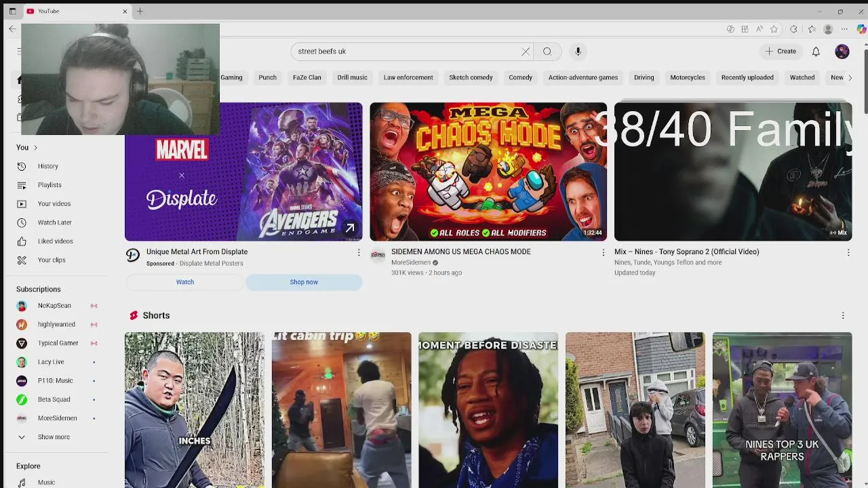This screenshot has width=868, height=488.
Task: Select the Comedy filter chip
Action: 520,77
